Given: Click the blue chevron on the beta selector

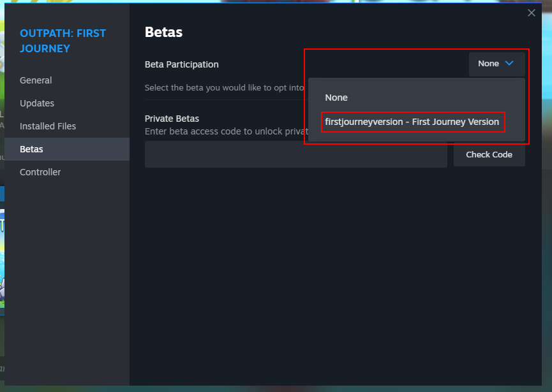Looking at the screenshot, I should (x=509, y=64).
